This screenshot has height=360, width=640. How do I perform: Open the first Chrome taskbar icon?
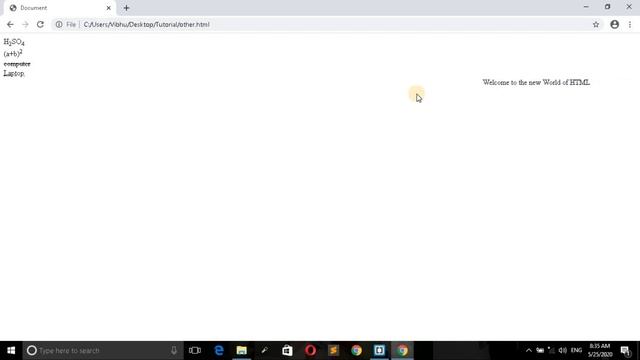pyautogui.click(x=356, y=350)
